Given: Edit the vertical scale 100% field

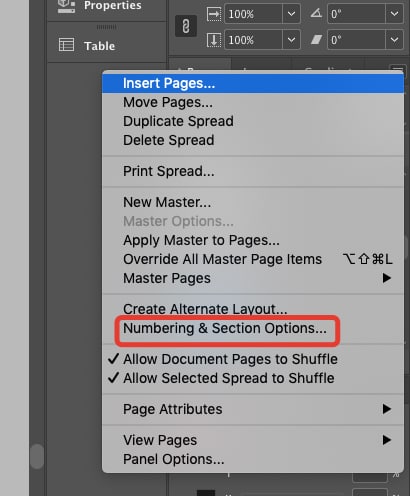Looking at the screenshot, I should tap(253, 40).
